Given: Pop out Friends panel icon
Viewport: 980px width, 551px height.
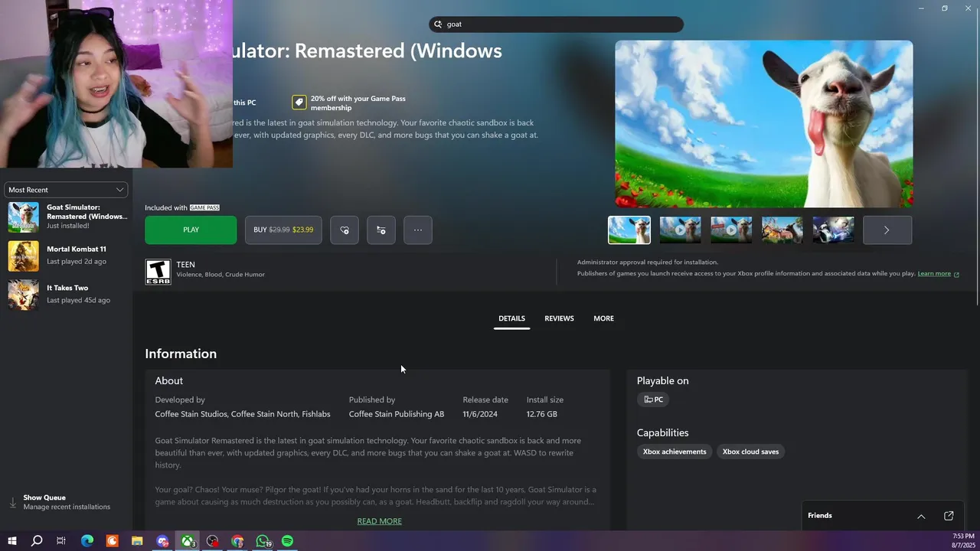Looking at the screenshot, I should (949, 516).
